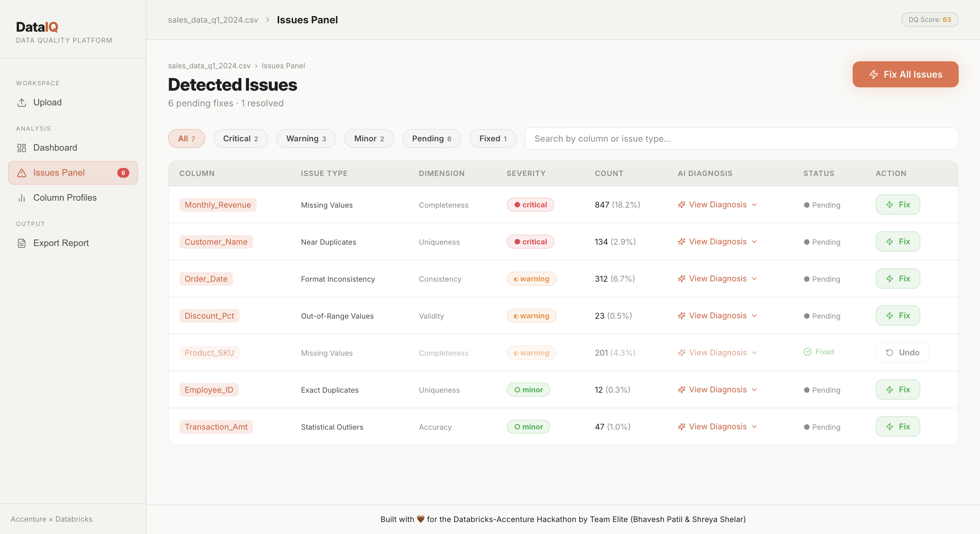Click the sparkle icon beside Monthly_Revenue diagnosis
The height and width of the screenshot is (534, 980).
coord(681,205)
